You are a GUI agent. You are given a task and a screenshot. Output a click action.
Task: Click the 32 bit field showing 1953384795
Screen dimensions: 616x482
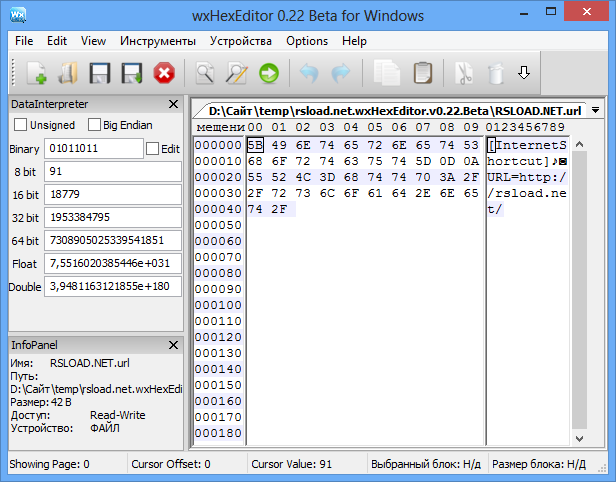coord(113,218)
